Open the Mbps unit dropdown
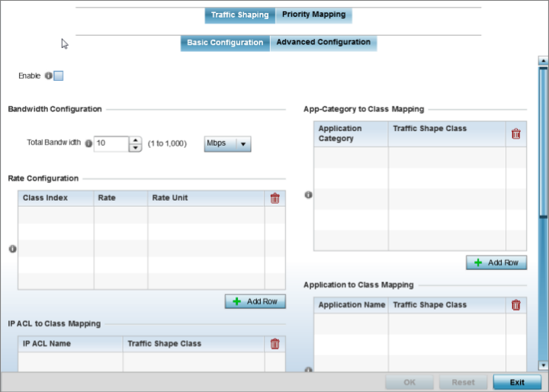Viewport: 549px width, 392px height. pos(228,143)
